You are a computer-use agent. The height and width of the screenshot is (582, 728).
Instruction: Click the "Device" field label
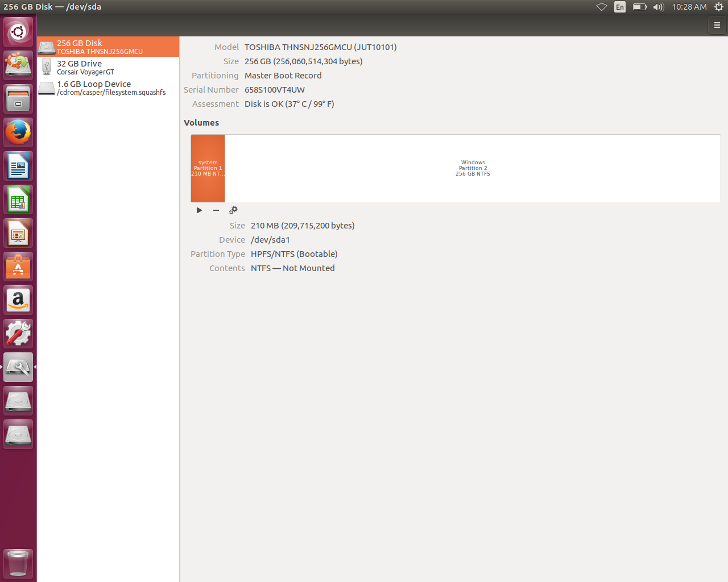point(232,240)
